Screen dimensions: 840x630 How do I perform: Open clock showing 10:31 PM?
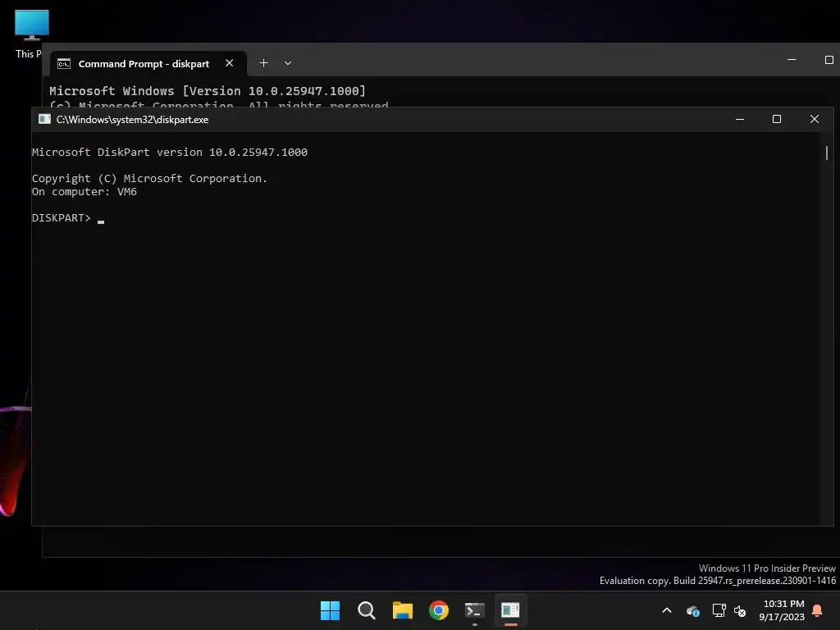pos(782,610)
